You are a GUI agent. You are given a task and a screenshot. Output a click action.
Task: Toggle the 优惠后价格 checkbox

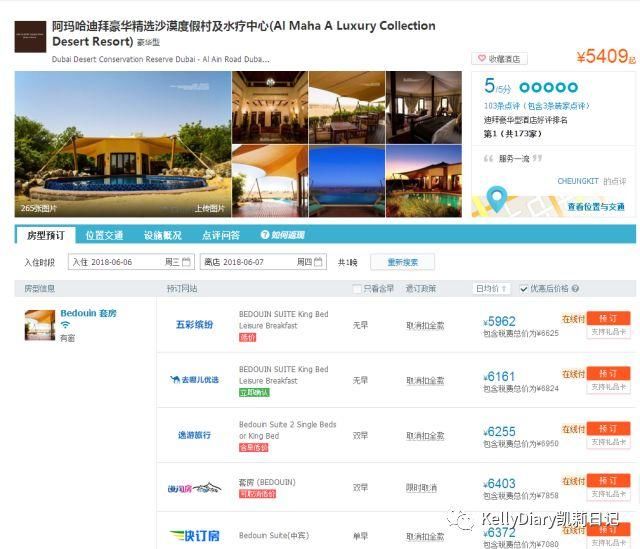coord(524,289)
